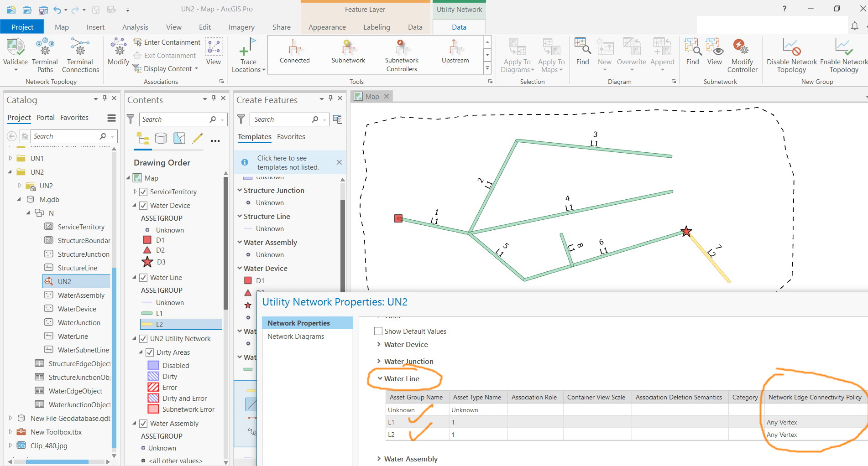
Task: Toggle Dirty Areas sublayer visibility
Action: [x=150, y=352]
